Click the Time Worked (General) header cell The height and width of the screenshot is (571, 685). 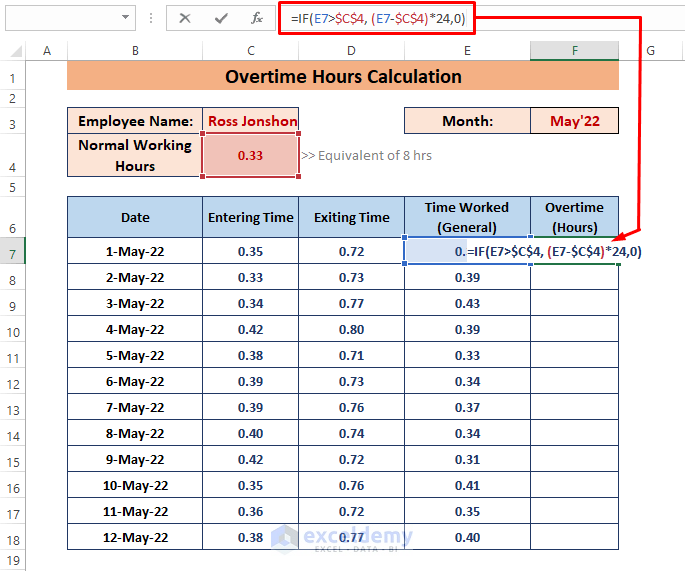coord(467,217)
